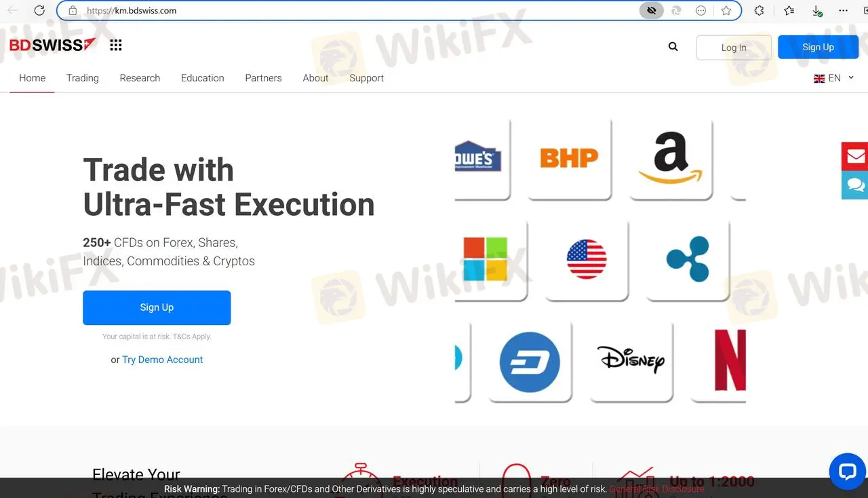Open the nine-dot apps grid menu
Viewport: 868px width, 498px height.
coord(116,45)
